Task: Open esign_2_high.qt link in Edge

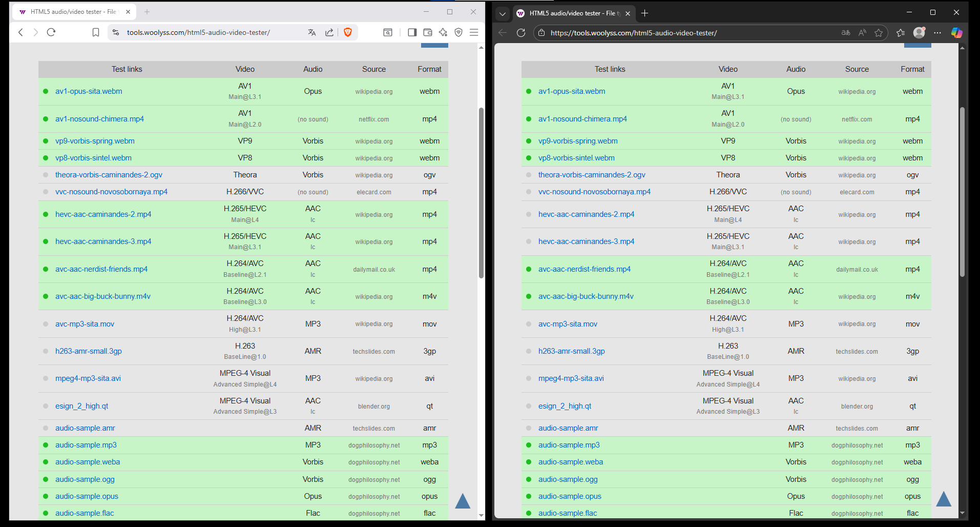Action: click(565, 406)
